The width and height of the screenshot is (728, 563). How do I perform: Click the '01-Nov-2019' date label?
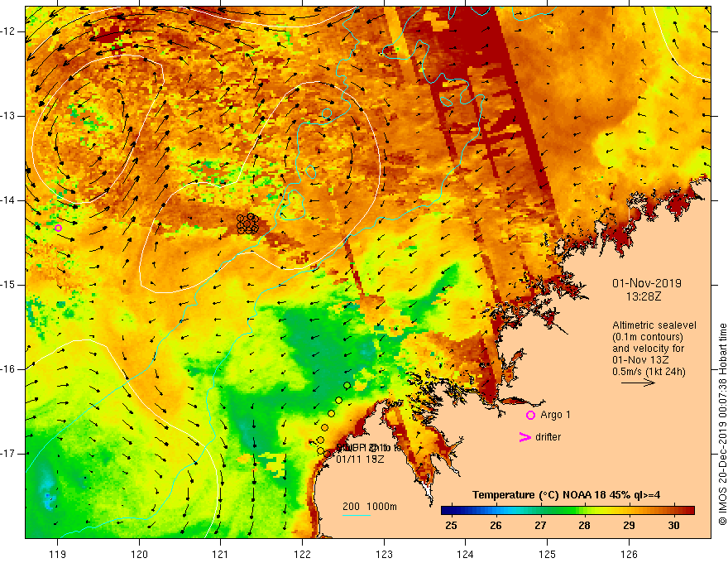tap(647, 283)
